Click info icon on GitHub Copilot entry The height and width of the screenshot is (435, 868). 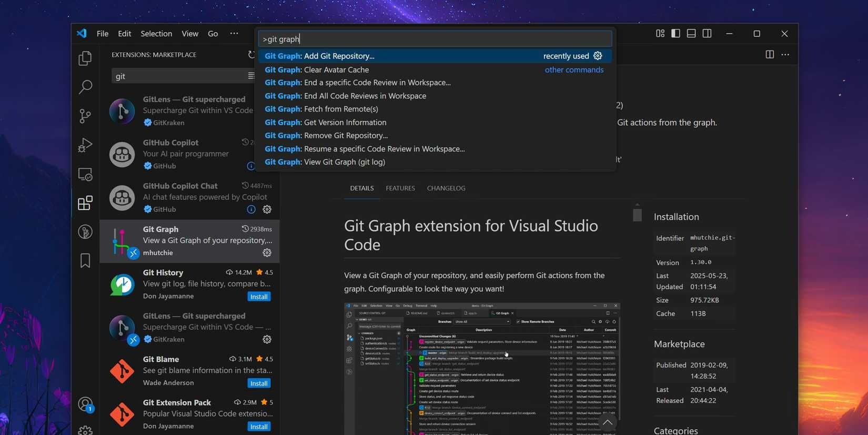coord(251,166)
